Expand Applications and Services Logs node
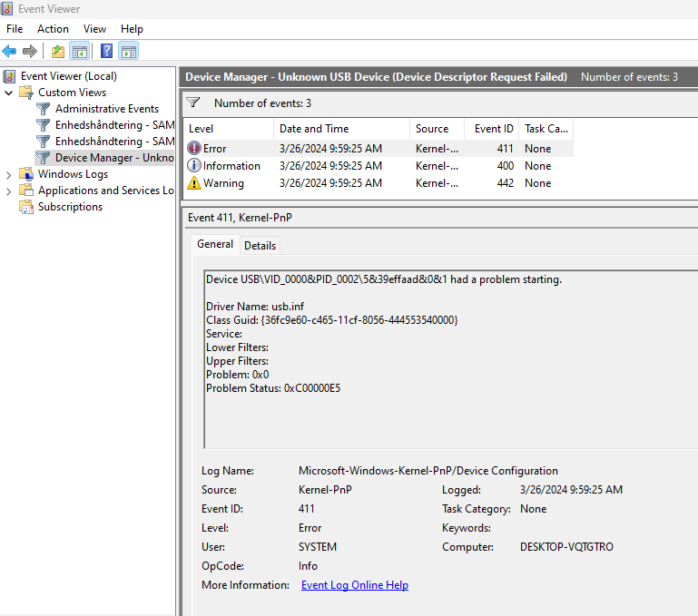The image size is (698, 616). pyautogui.click(x=8, y=191)
